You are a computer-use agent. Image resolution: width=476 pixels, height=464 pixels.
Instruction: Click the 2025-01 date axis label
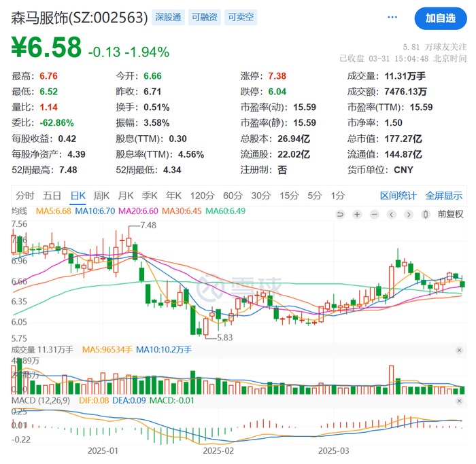pyautogui.click(x=103, y=451)
